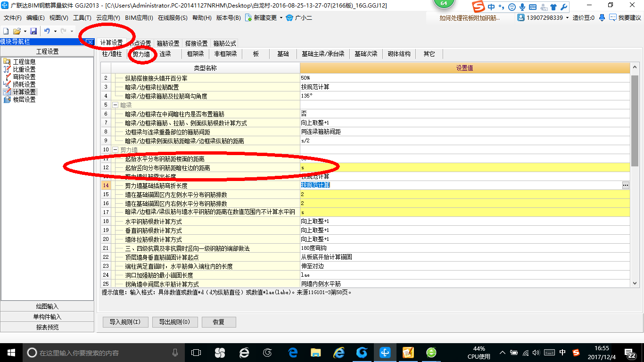Viewport: 644px width, 362px height.
Task: Click the ellipsis button in row 14
Action: (626, 185)
